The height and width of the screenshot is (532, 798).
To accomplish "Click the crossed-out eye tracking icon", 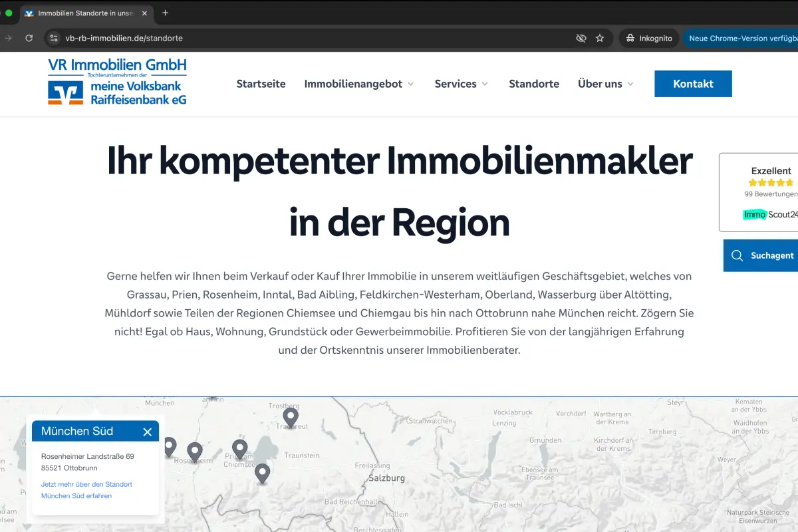I will (x=581, y=39).
